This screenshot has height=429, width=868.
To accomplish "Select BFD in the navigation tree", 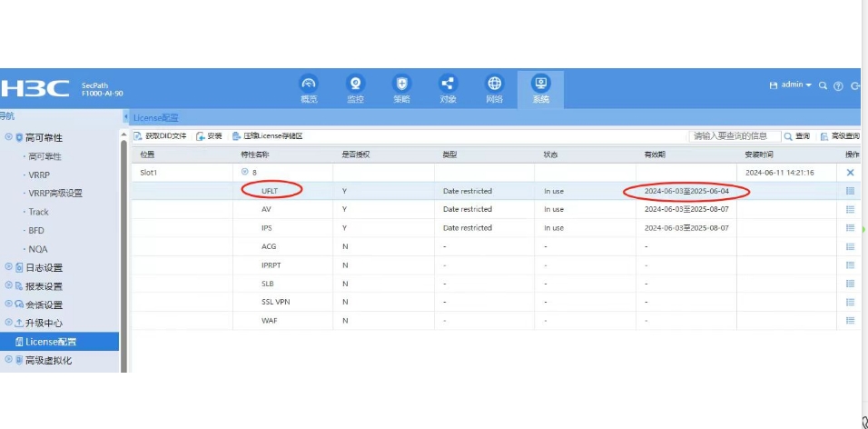I will point(36,231).
